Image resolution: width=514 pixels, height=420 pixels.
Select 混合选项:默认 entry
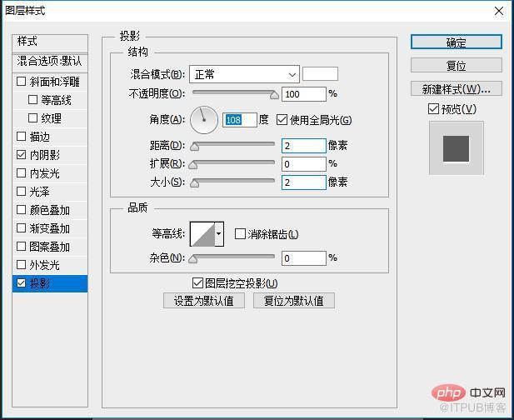[x=50, y=62]
